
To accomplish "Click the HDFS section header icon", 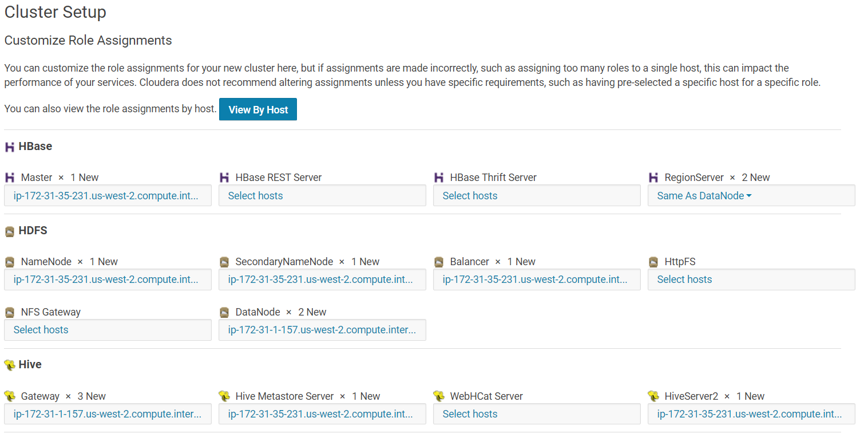I will coord(10,231).
